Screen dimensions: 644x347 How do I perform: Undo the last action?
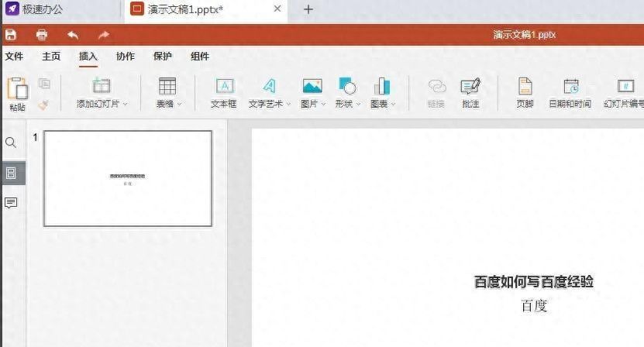tap(73, 35)
